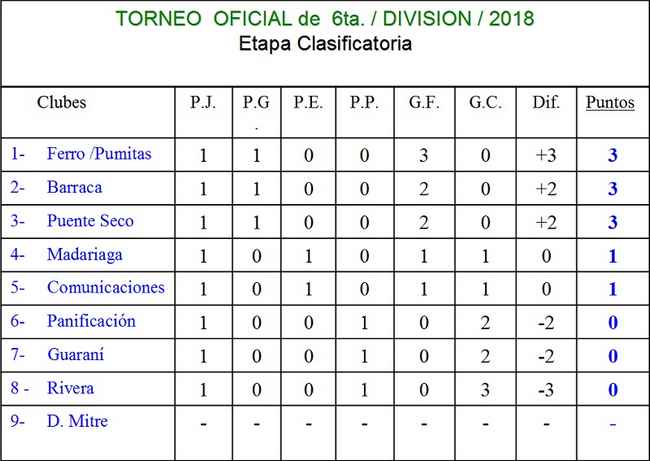Click the Clubes column header
The height and width of the screenshot is (461, 650).
click(x=62, y=103)
